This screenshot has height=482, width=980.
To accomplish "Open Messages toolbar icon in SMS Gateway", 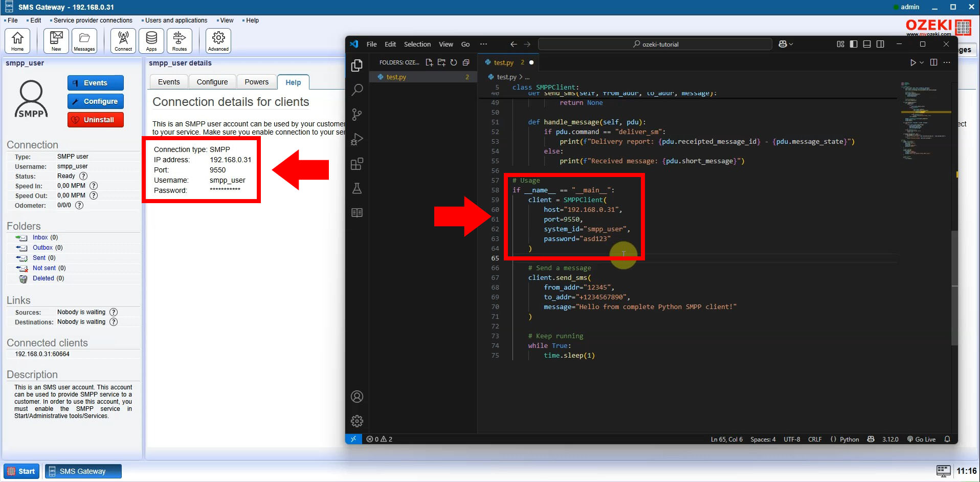I will pos(84,40).
